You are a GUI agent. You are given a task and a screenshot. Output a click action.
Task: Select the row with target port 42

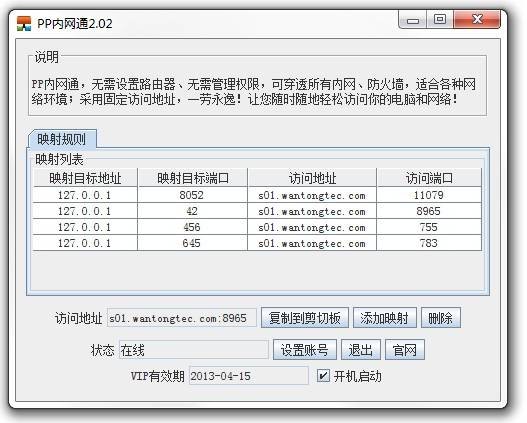(x=257, y=211)
